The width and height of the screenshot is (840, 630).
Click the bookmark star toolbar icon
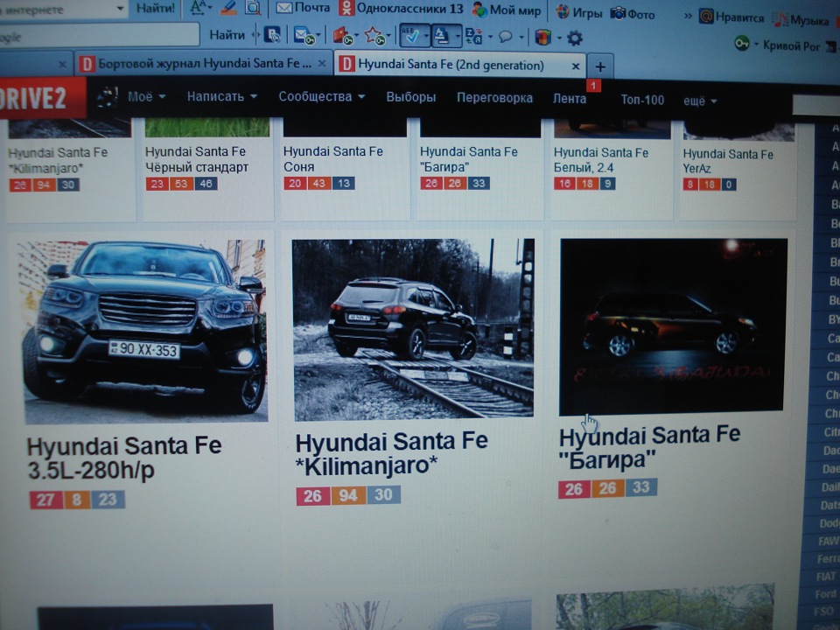point(374,37)
